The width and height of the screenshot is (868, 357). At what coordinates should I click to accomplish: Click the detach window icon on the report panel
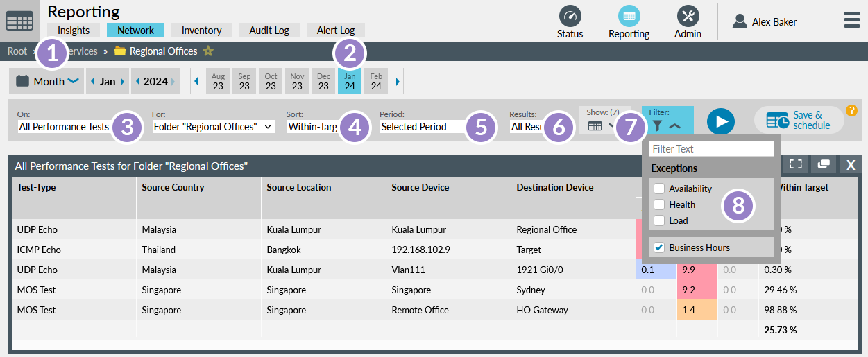[824, 164]
